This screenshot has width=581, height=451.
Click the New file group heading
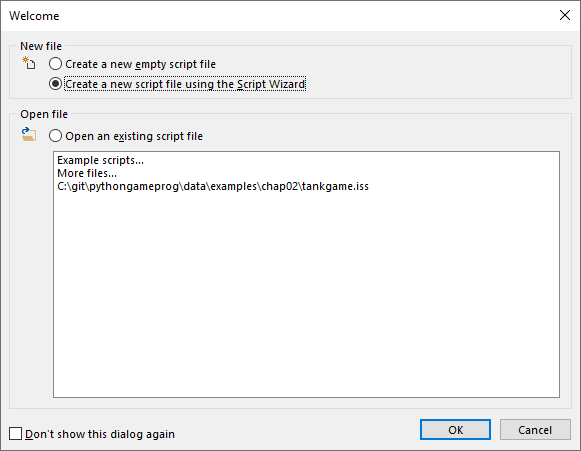coord(41,46)
